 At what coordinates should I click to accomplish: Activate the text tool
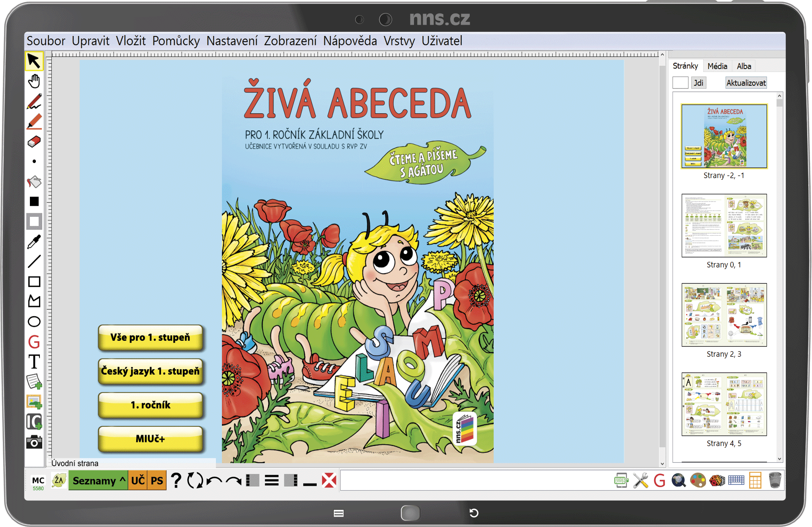tap(34, 362)
